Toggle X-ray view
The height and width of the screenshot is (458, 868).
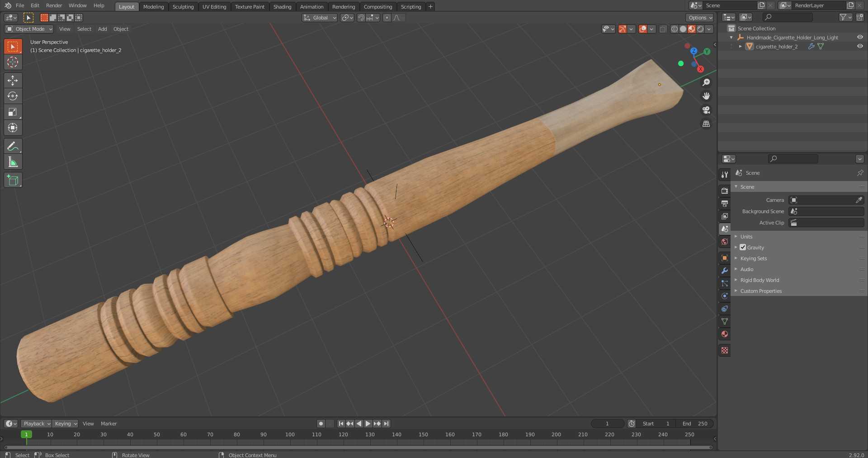pos(663,29)
